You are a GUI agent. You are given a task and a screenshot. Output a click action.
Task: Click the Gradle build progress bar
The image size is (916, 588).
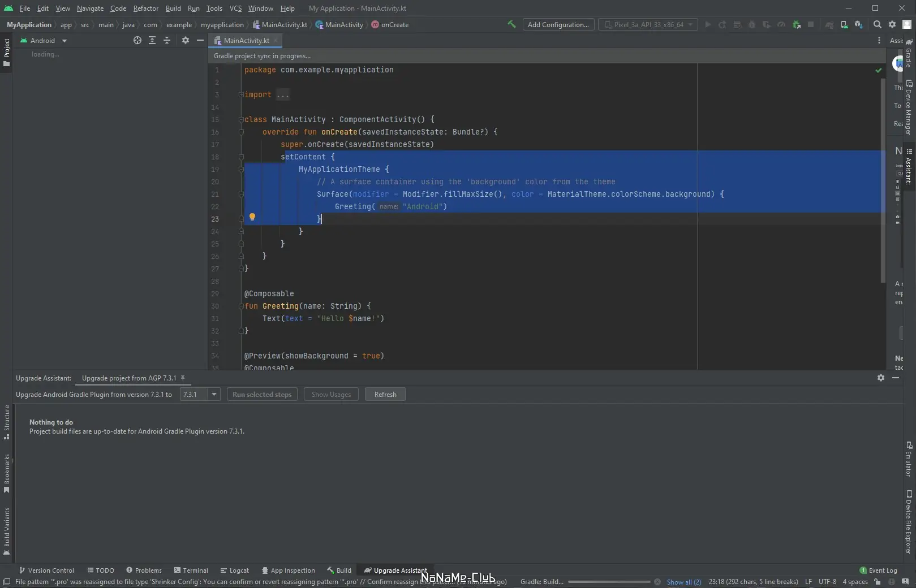pyautogui.click(x=609, y=582)
